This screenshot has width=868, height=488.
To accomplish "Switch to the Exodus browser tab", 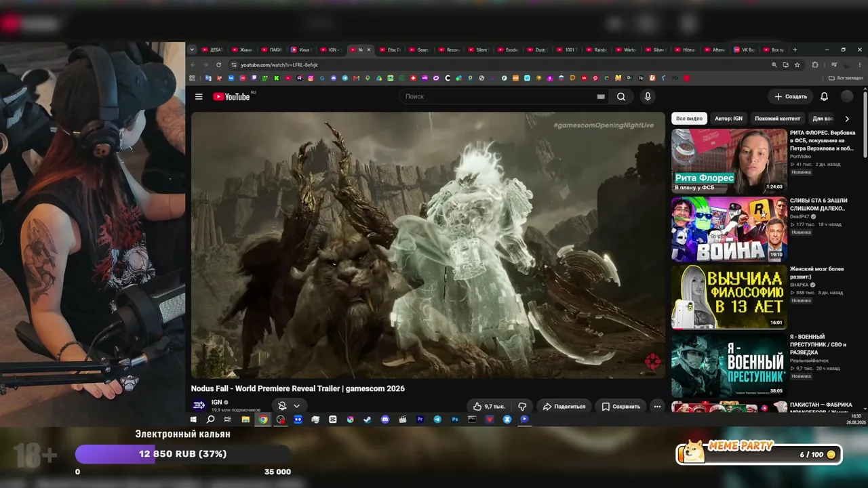I will click(508, 49).
